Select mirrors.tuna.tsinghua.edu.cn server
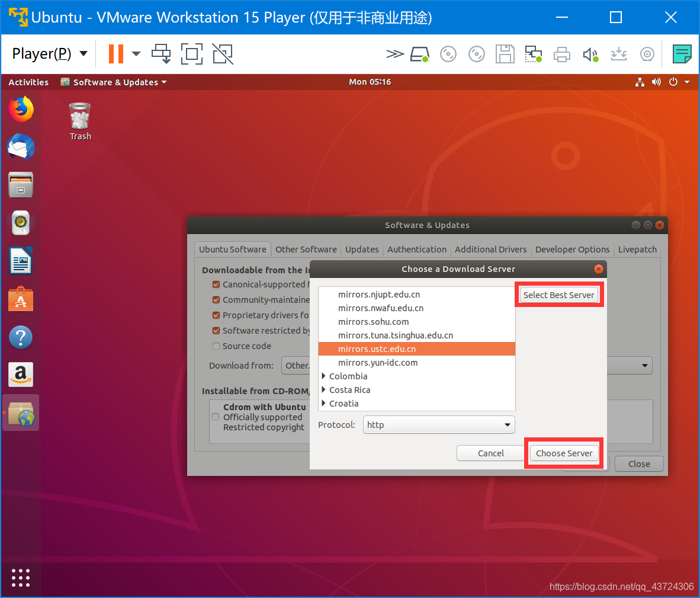This screenshot has height=598, width=700. 417,335
